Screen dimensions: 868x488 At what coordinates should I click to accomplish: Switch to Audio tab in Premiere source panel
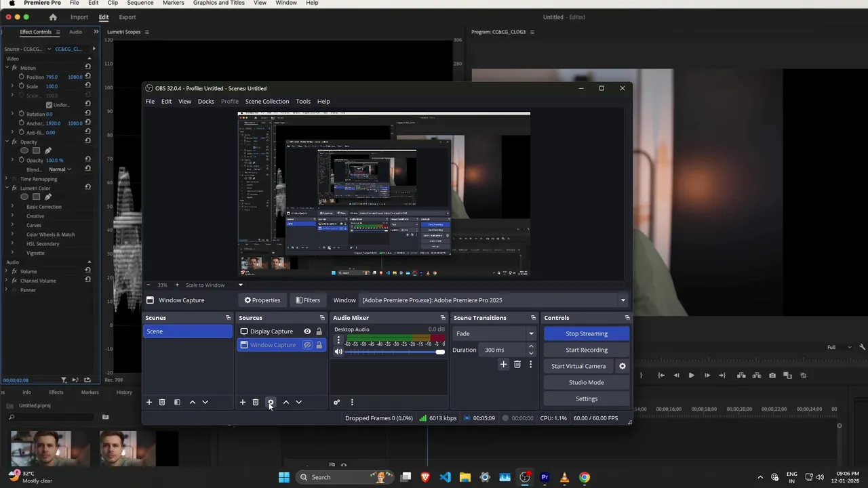(x=75, y=32)
